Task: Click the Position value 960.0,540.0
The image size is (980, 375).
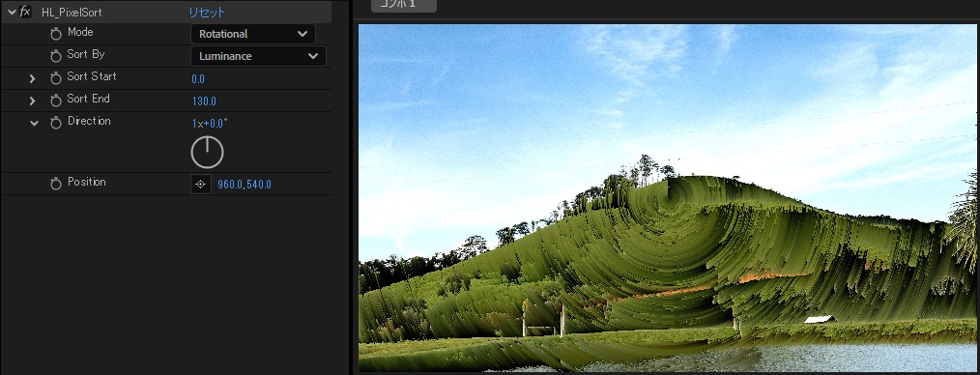Action: 245,185
